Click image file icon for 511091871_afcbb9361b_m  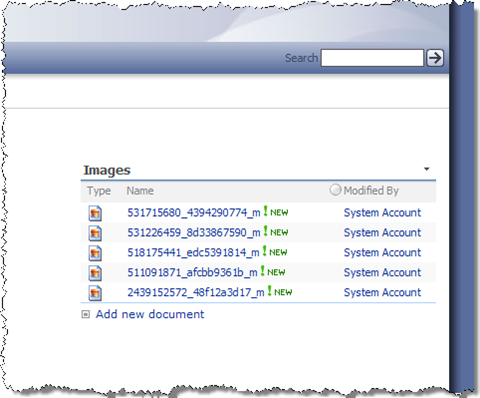click(x=95, y=273)
